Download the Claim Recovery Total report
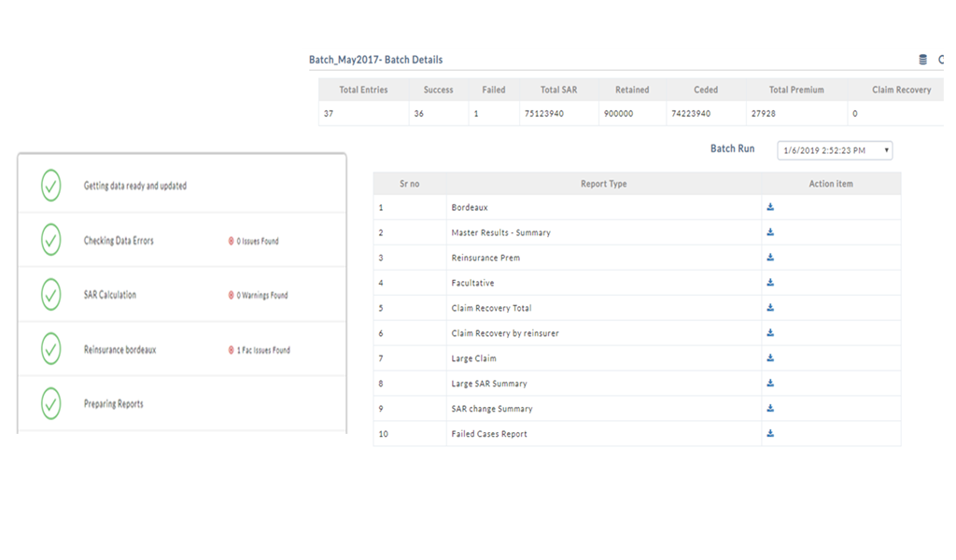The width and height of the screenshot is (956, 560). (770, 308)
